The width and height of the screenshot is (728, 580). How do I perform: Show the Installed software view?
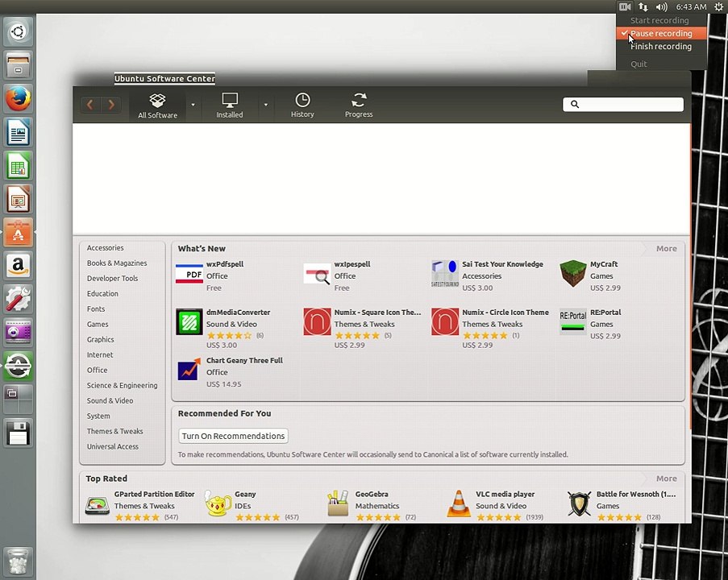[229, 106]
